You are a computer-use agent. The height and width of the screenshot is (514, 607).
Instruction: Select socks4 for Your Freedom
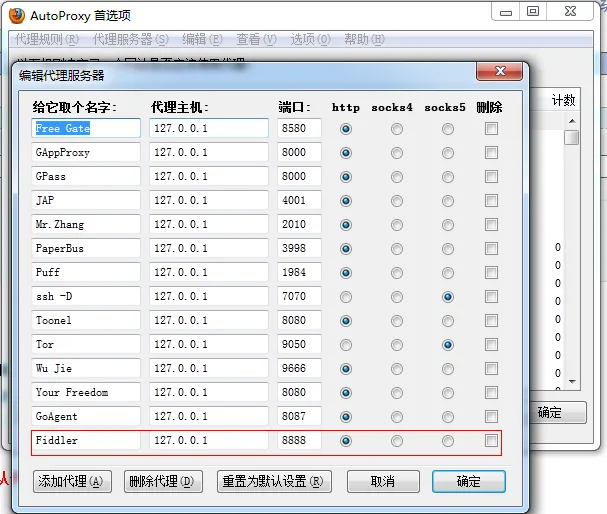point(397,393)
